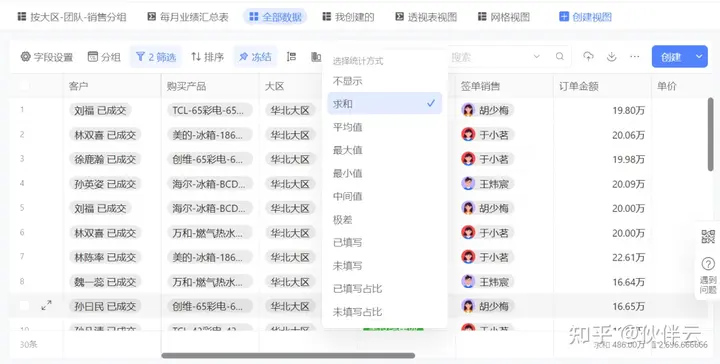The height and width of the screenshot is (364, 720).
Task: Open the QR code icon on the right sidebar
Action: pos(708,236)
